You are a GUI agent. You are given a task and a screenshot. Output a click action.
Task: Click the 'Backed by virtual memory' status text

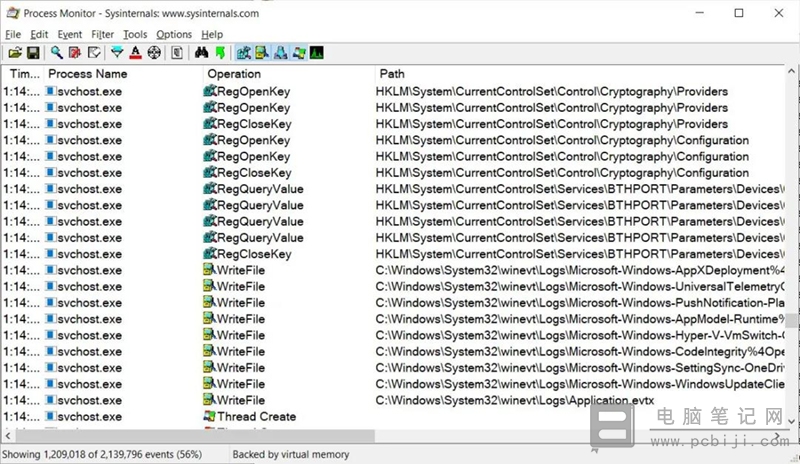291,454
